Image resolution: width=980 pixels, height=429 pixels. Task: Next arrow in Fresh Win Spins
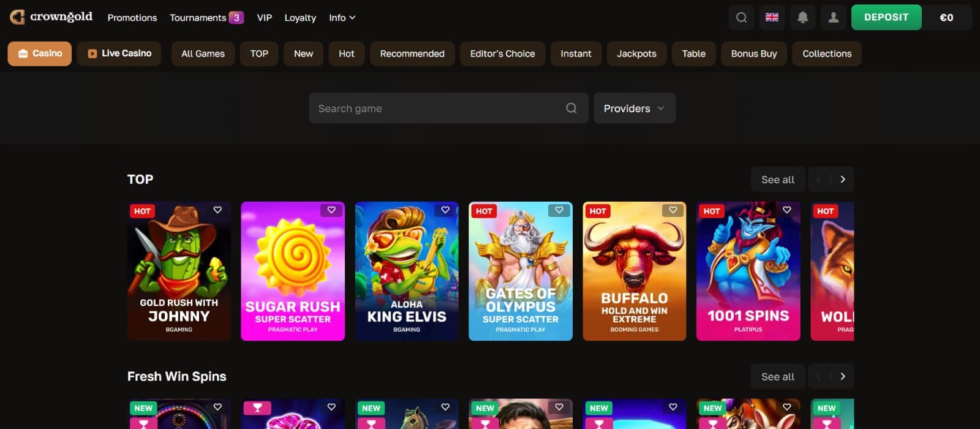843,376
